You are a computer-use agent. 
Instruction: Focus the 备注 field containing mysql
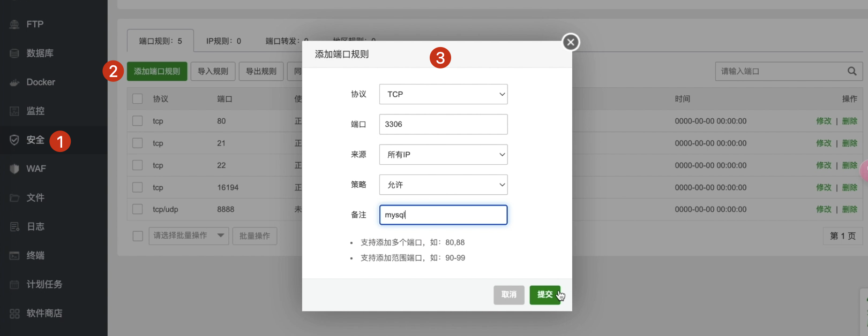point(443,215)
